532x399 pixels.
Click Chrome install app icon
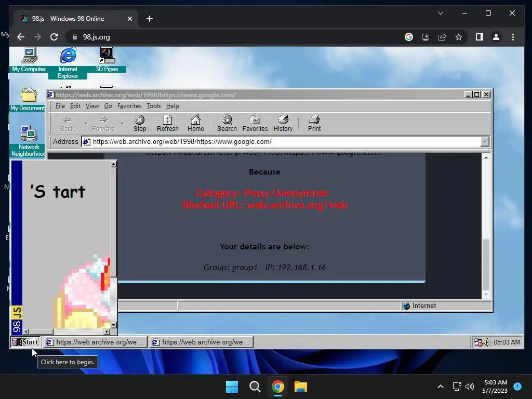click(425, 37)
